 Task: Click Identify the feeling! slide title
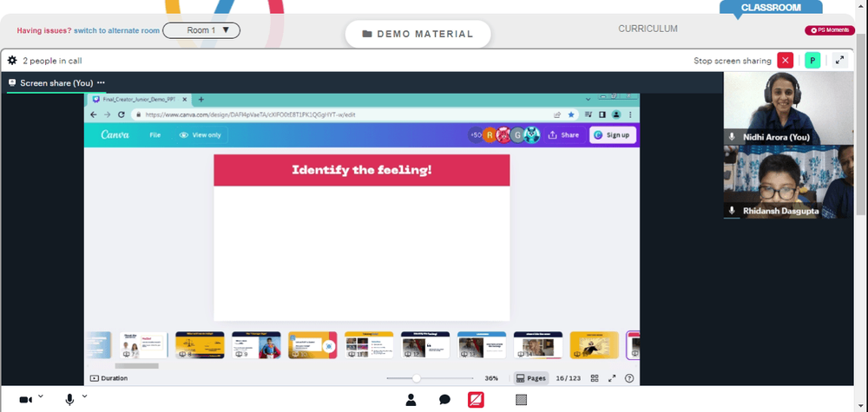coord(361,170)
